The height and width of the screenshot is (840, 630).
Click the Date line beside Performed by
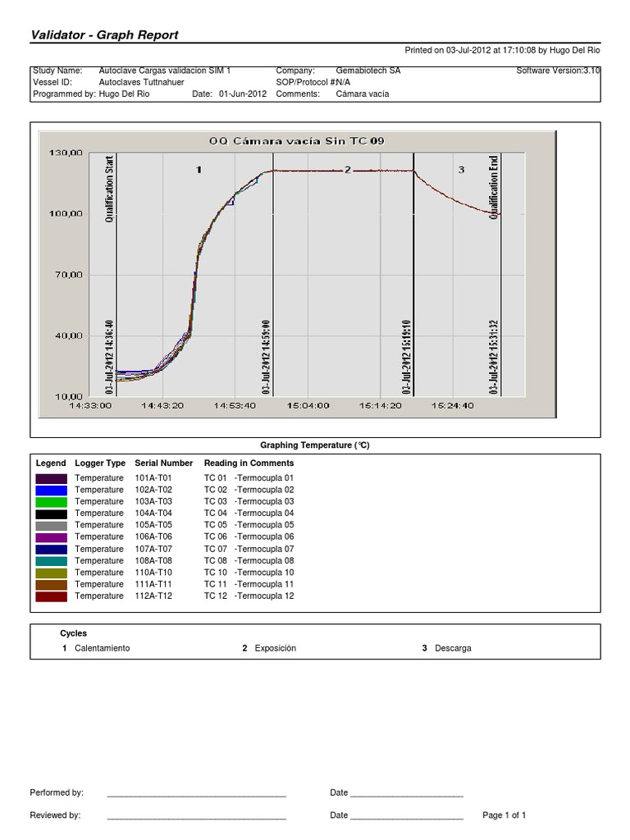[406, 795]
